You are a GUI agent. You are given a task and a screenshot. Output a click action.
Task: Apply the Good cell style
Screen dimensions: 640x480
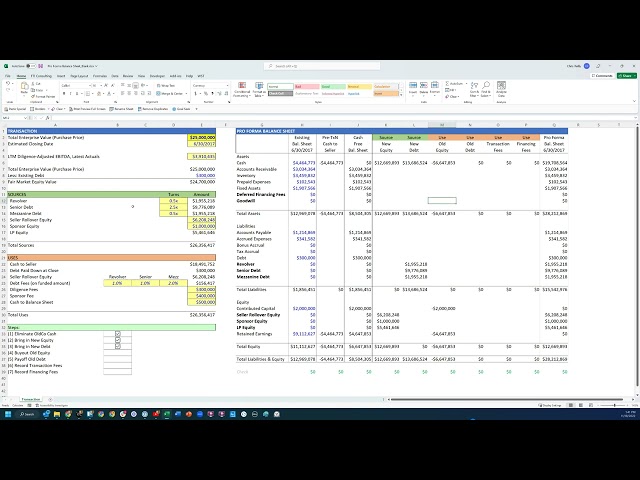coord(333,87)
